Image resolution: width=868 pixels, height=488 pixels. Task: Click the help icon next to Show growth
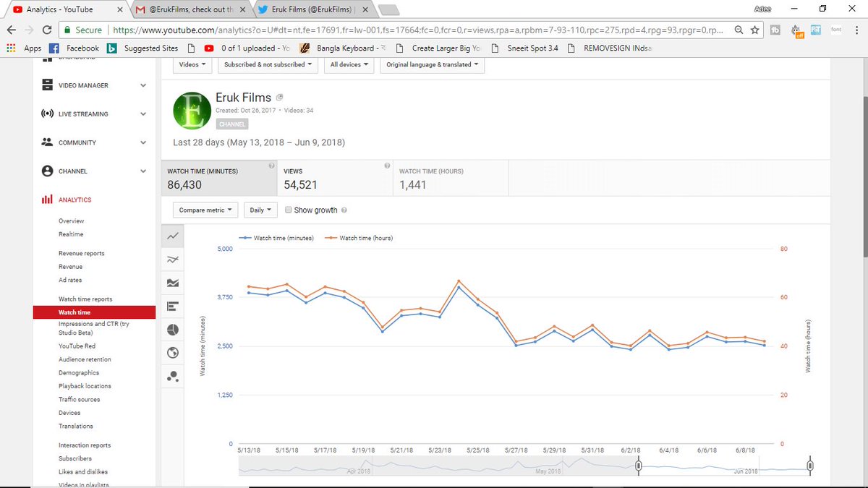tap(344, 210)
